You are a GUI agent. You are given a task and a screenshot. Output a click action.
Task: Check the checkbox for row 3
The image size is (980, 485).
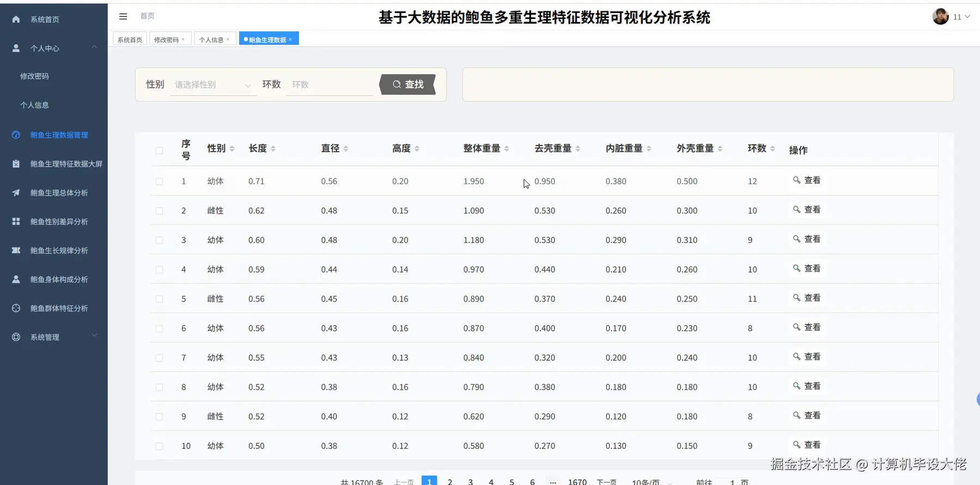(159, 240)
